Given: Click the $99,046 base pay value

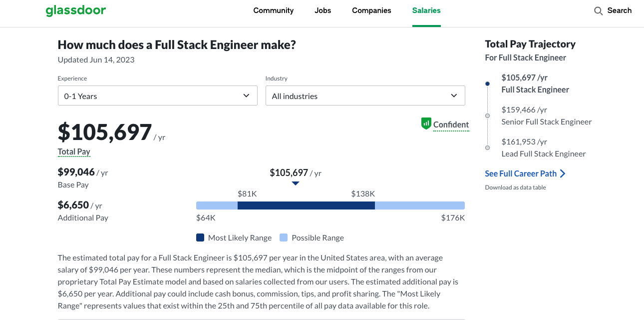Looking at the screenshot, I should 76,172.
